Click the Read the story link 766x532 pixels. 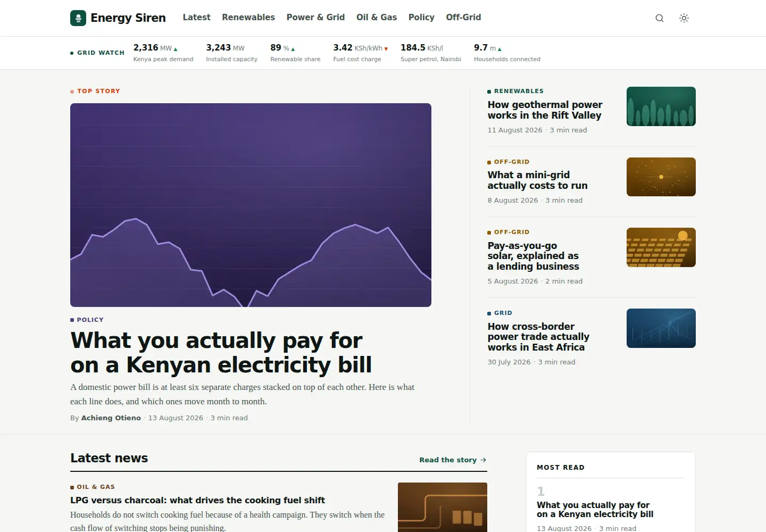[453, 460]
